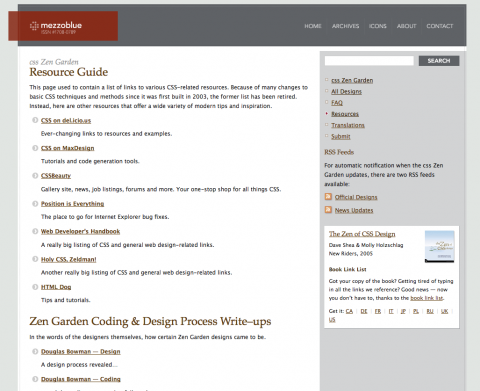
Task: Open the All Designs sidebar link
Action: coord(346,91)
